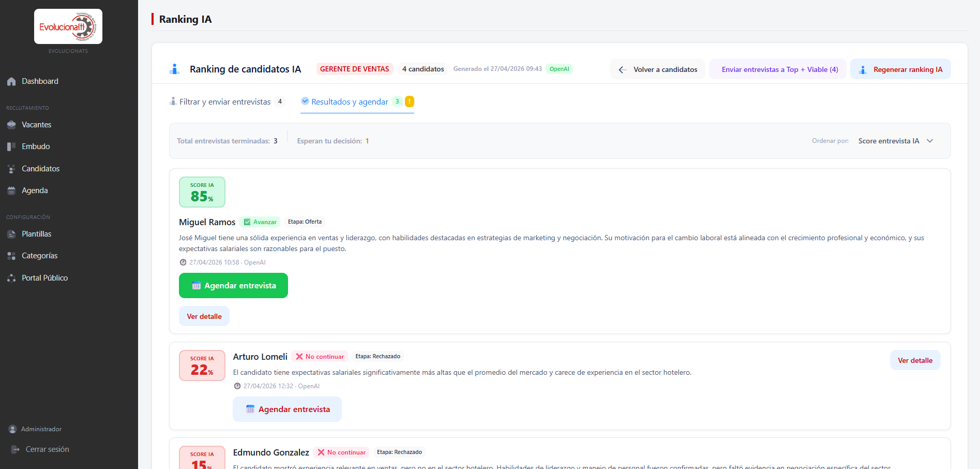Click the Ranking de candidatos IA heading

(245, 69)
